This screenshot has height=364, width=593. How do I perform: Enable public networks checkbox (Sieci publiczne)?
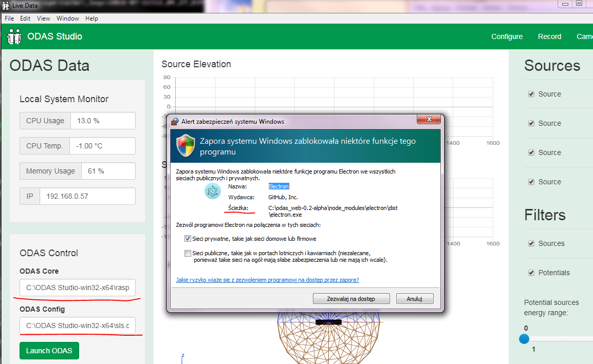(x=188, y=253)
